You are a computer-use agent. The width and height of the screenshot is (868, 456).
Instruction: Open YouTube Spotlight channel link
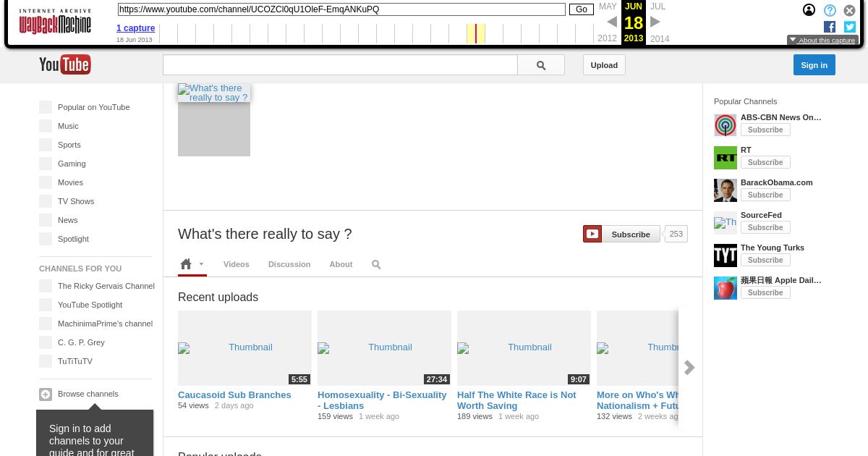[90, 305]
